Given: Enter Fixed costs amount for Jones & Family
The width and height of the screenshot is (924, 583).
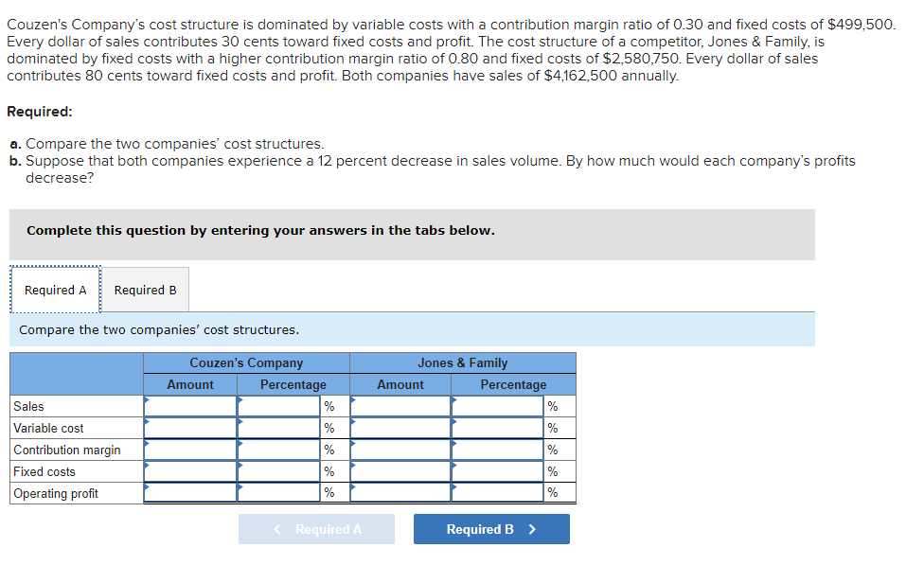Looking at the screenshot, I should [400, 471].
